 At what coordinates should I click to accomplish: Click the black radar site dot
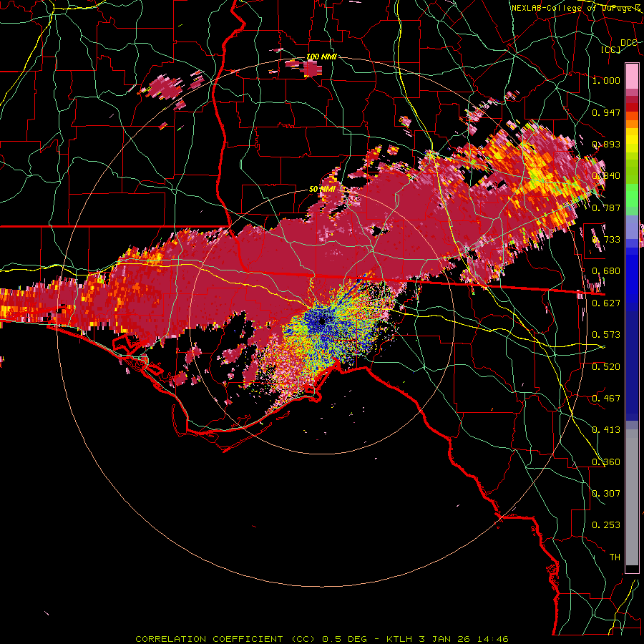click(x=321, y=321)
